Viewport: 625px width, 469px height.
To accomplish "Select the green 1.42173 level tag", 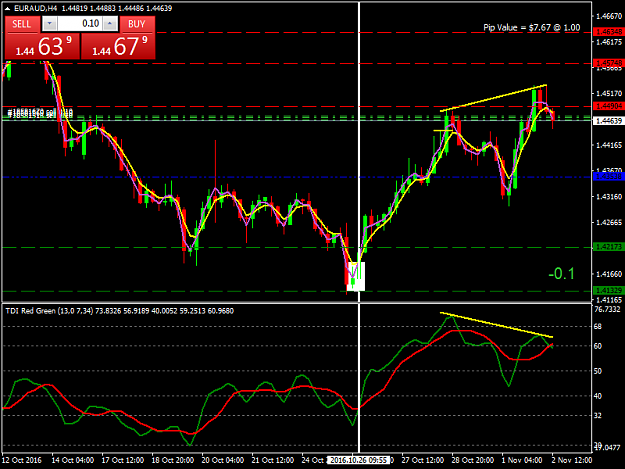I will coord(607,247).
